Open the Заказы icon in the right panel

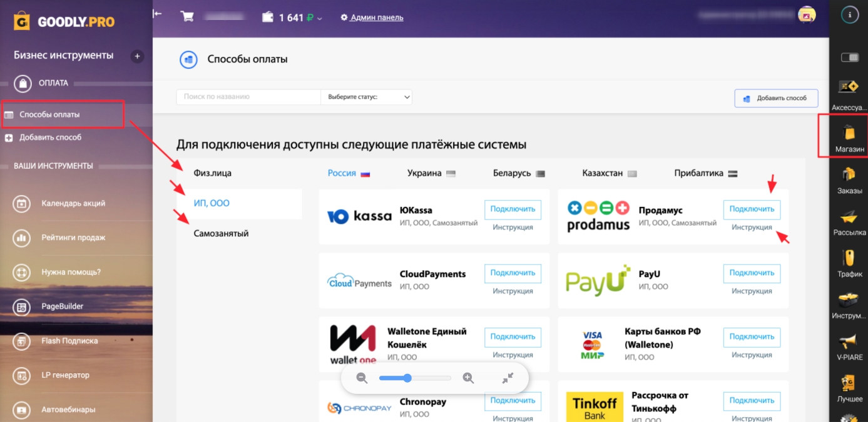pyautogui.click(x=849, y=174)
